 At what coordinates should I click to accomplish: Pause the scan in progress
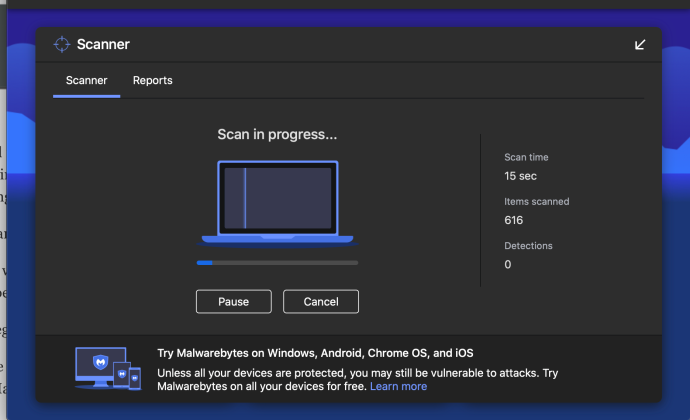click(x=234, y=302)
